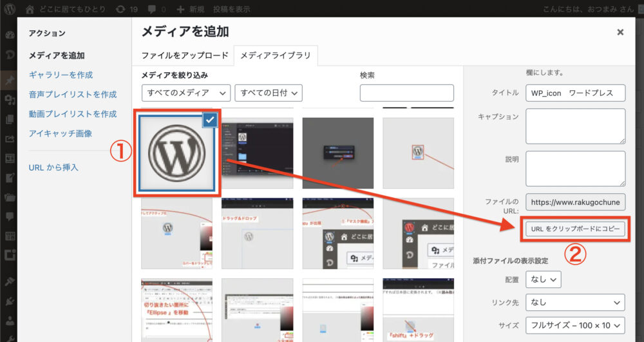Open the comments bubble icon showing 0
644x342 pixels.
click(x=151, y=8)
